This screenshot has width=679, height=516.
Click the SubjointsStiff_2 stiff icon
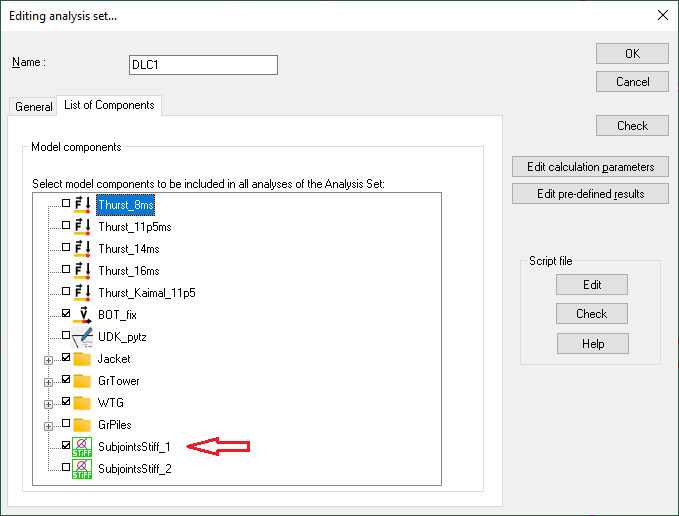83,469
